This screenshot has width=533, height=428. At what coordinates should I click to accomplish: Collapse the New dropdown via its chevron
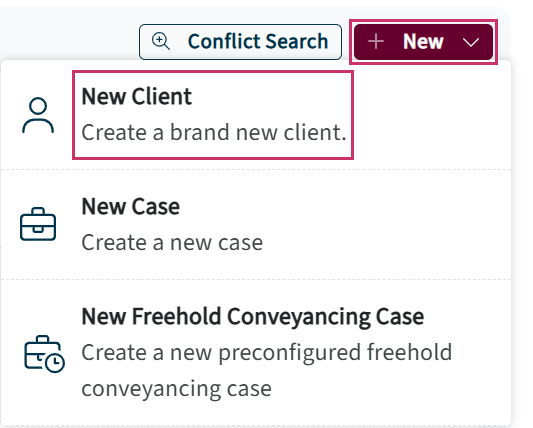click(471, 42)
